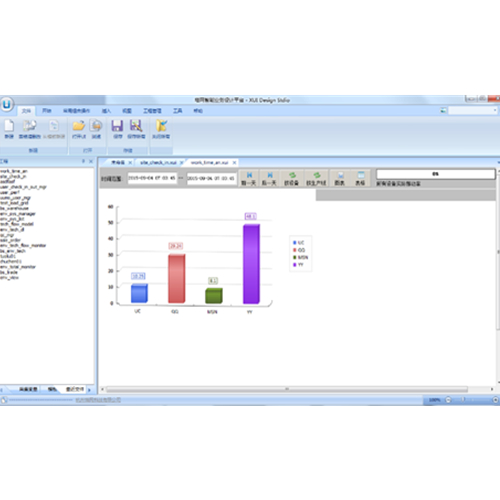Switch to the site_check_in.xul tab

[x=158, y=163]
